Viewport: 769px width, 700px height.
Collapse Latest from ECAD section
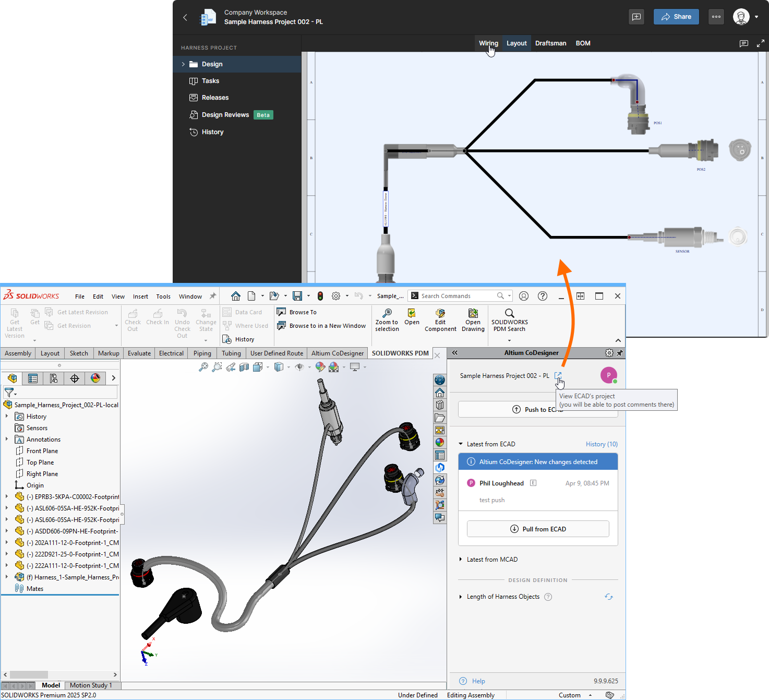click(461, 444)
